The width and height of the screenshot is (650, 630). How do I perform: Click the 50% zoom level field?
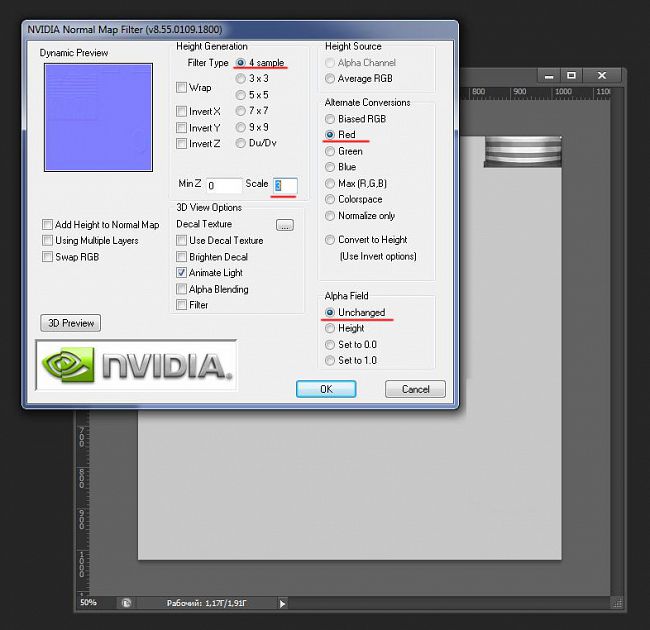click(92, 603)
